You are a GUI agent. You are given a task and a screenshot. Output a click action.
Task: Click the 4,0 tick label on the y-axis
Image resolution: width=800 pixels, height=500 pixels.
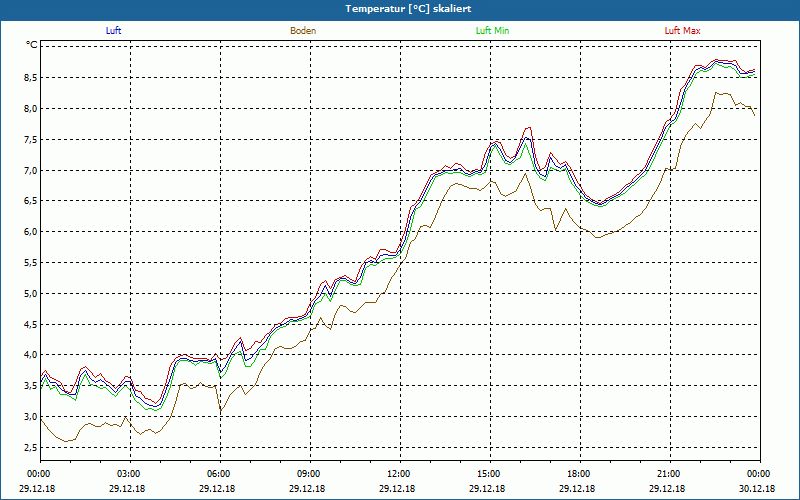click(30, 355)
